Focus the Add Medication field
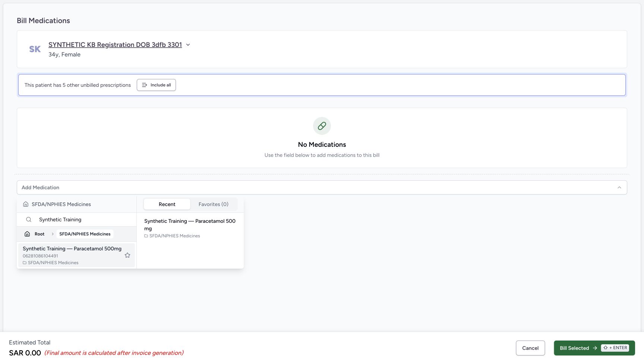 322,187
